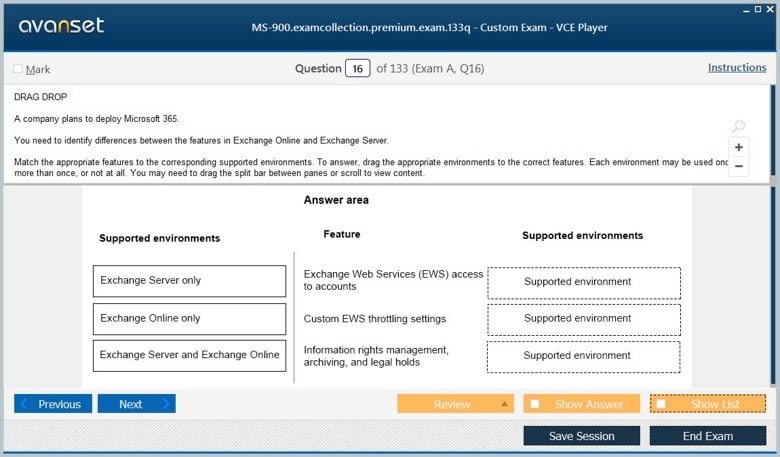Click the Show Answer button label
The width and height of the screenshot is (780, 457).
tap(589, 404)
